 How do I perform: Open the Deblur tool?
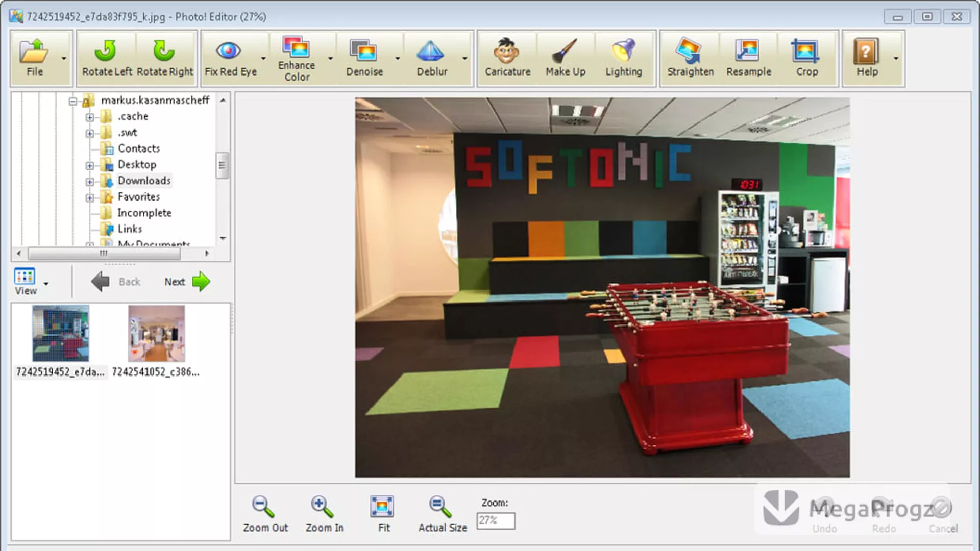coord(432,58)
